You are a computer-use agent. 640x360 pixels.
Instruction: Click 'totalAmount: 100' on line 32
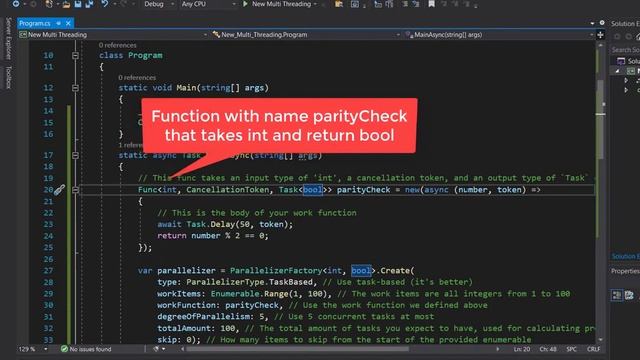pyautogui.click(x=196, y=328)
